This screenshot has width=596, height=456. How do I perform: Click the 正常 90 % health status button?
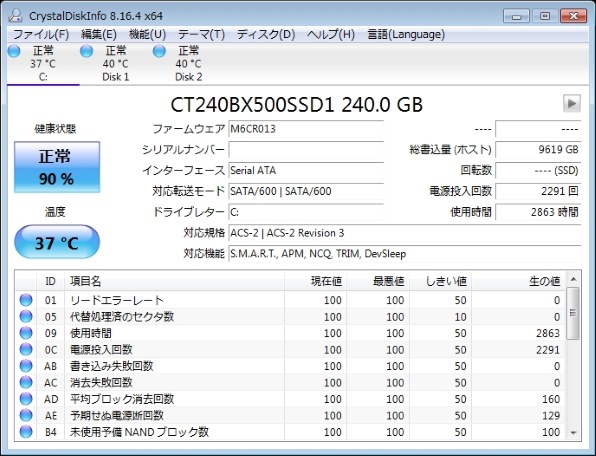57,167
